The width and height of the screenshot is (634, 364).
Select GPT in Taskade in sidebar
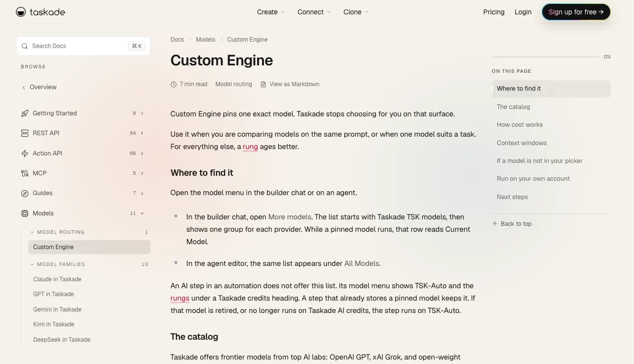53,294
